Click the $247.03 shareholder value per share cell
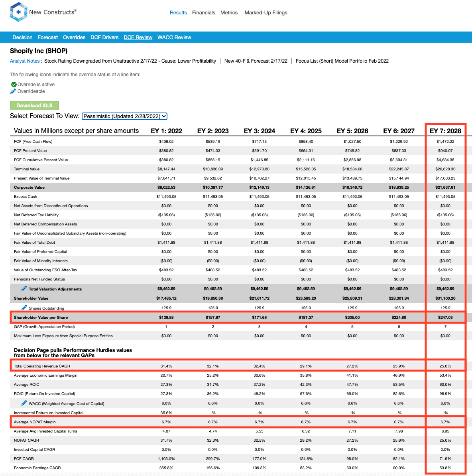 click(x=445, y=317)
